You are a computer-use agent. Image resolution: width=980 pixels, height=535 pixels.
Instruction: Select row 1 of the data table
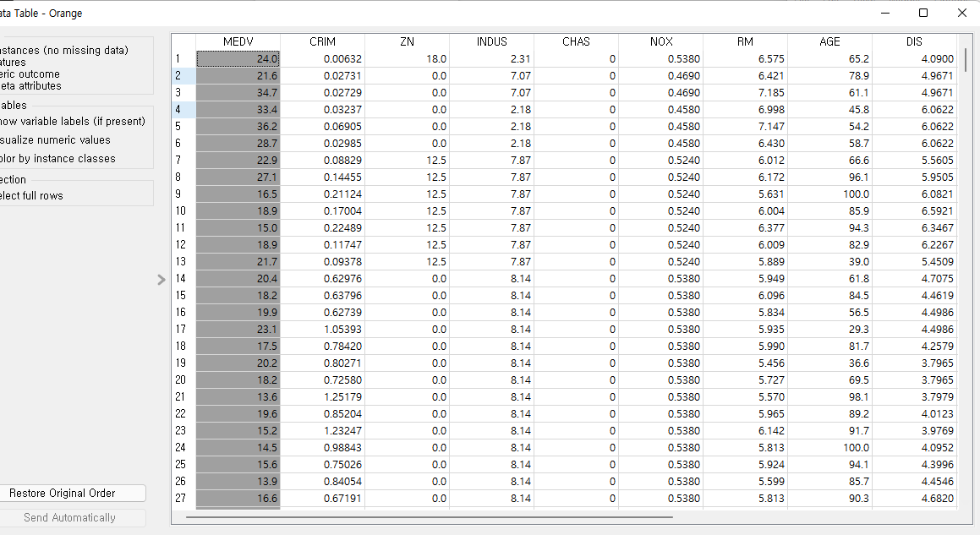180,58
